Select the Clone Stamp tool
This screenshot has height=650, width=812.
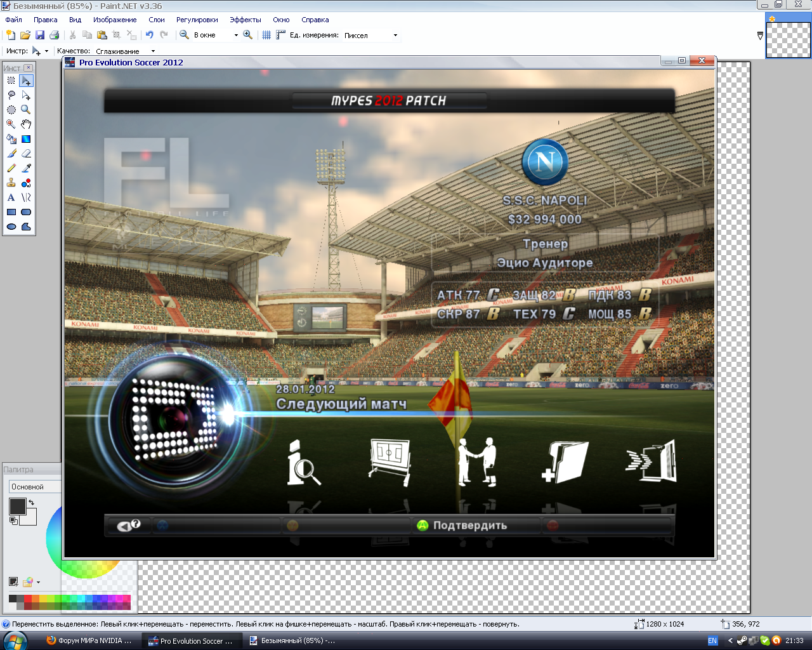11,183
